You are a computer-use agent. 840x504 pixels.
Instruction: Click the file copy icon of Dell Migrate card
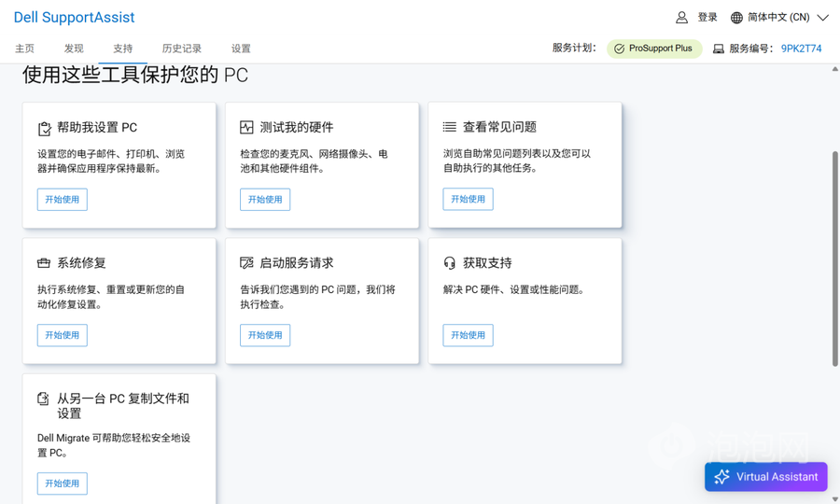point(43,399)
